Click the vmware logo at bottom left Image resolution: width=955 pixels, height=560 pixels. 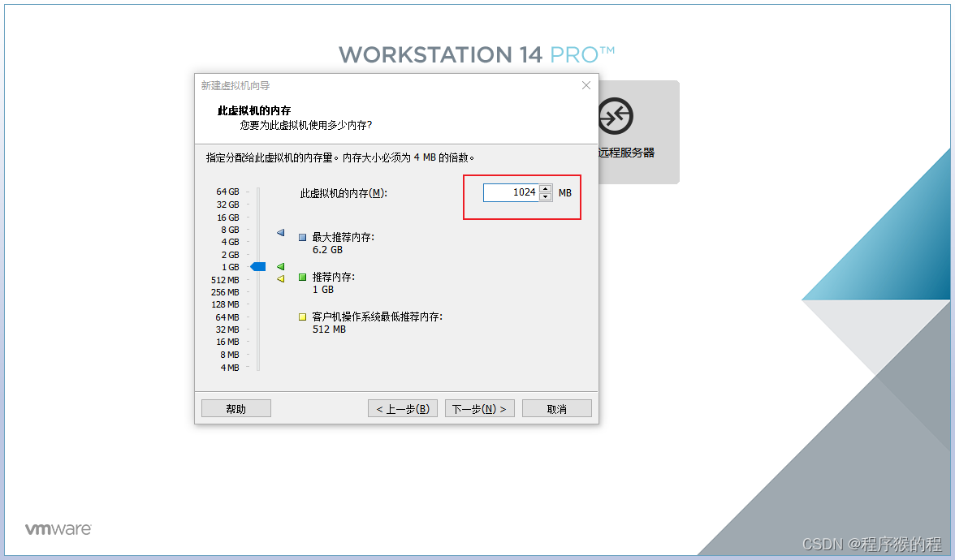(57, 528)
